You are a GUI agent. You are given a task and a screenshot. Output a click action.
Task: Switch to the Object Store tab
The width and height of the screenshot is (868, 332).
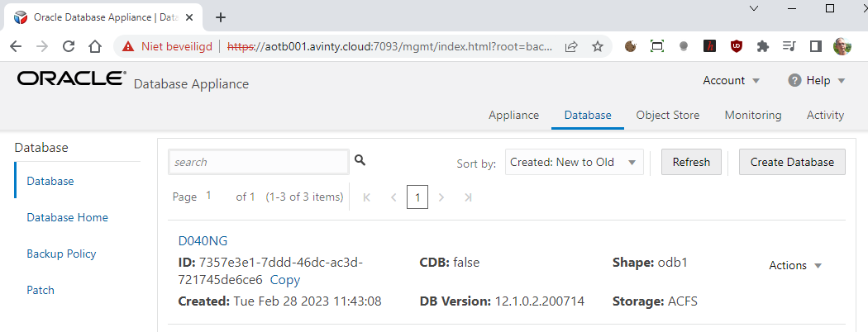667,115
